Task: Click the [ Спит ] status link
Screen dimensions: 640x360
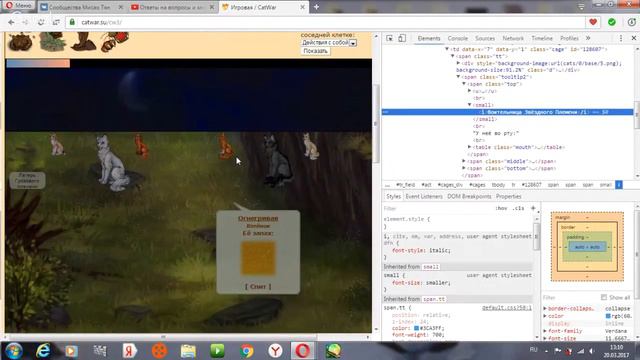Action: pos(258,287)
